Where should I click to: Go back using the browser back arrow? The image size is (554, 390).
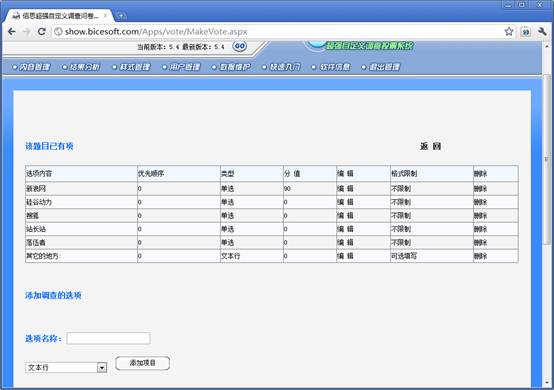12,32
